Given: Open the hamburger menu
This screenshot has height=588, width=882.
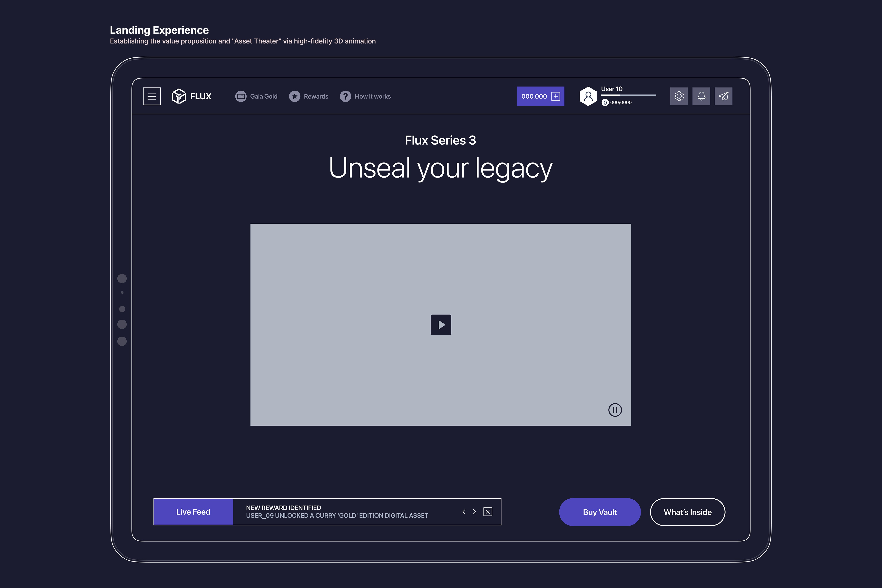Looking at the screenshot, I should coord(152,96).
